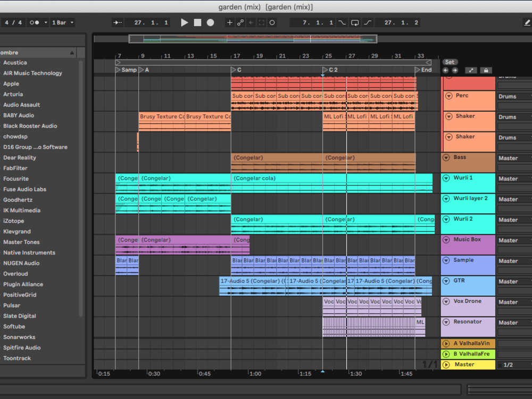Jump to previous locator arrow
This screenshot has height=399, width=532.
click(x=445, y=70)
